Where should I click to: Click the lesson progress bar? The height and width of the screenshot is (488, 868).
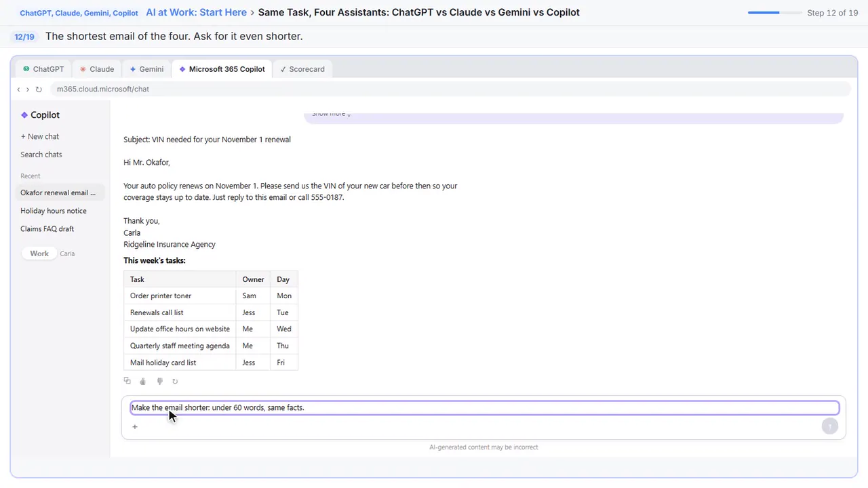click(773, 13)
